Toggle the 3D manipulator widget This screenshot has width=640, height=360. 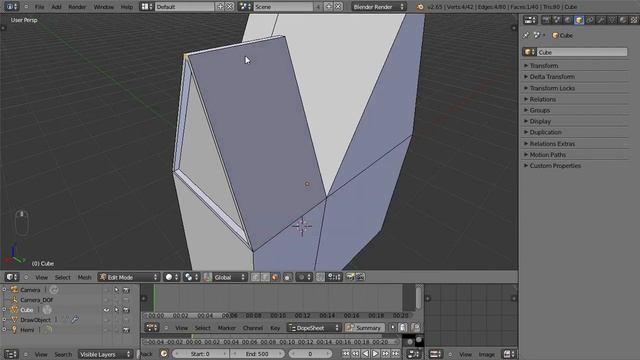pos(207,277)
